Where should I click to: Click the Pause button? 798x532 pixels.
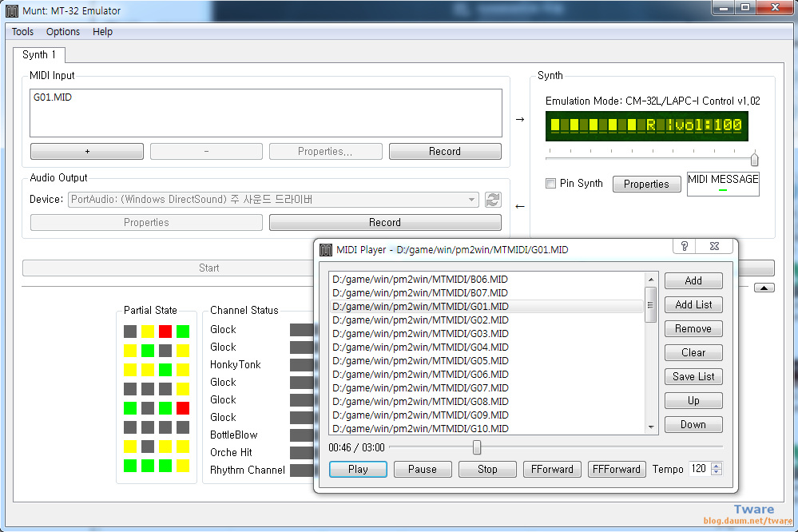tap(423, 470)
